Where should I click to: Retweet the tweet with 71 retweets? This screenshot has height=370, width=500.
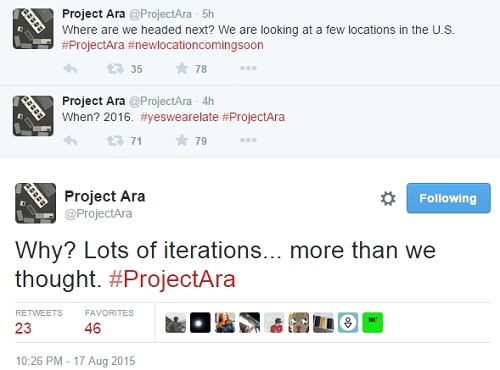pyautogui.click(x=115, y=140)
